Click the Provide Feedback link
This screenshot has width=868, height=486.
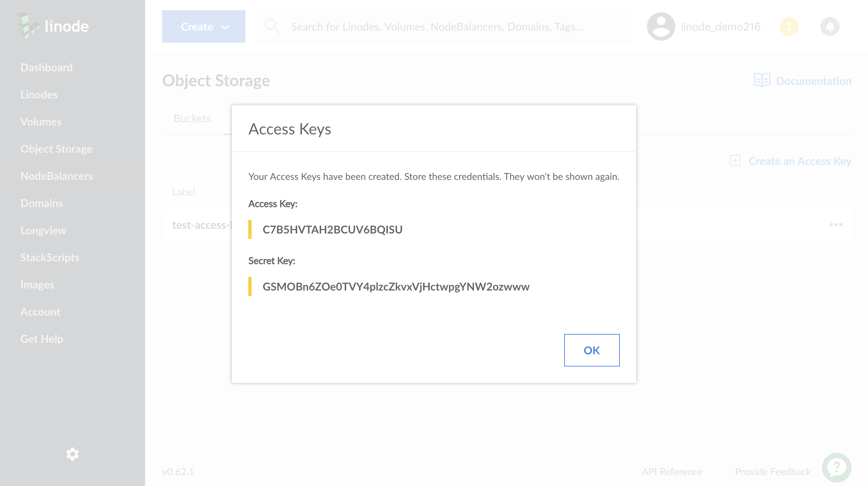click(773, 472)
